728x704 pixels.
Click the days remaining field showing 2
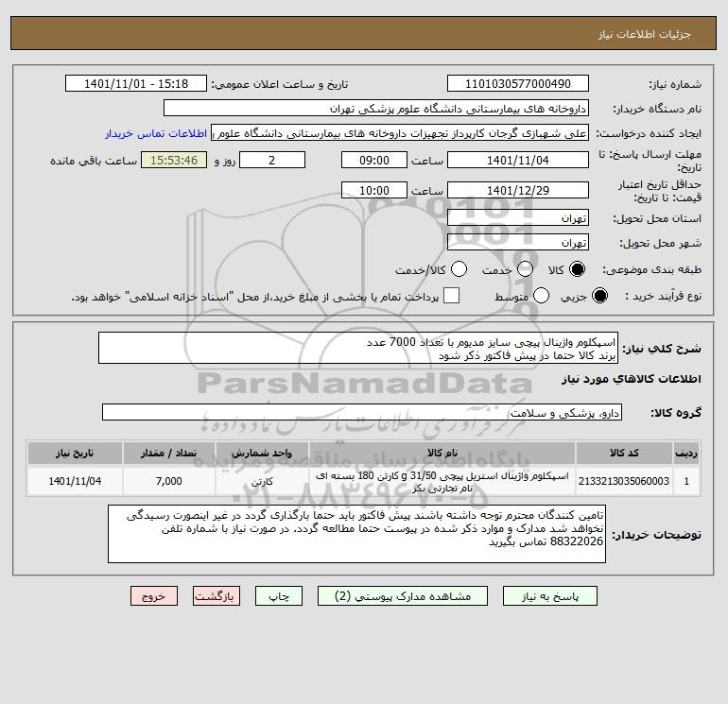pyautogui.click(x=272, y=160)
